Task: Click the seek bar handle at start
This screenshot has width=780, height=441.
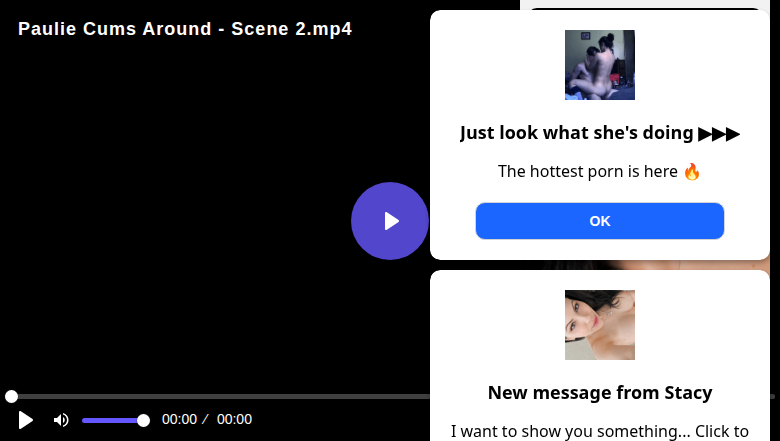Action: (11, 397)
